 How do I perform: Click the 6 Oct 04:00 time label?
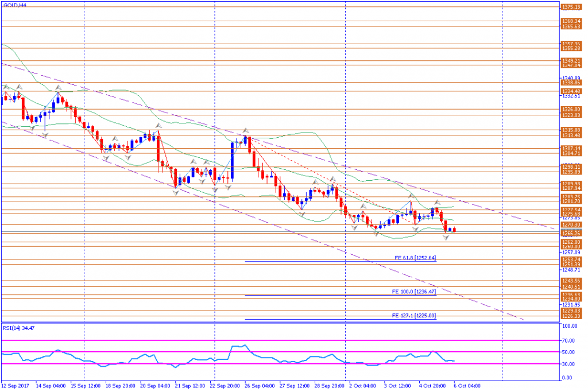(x=467, y=386)
